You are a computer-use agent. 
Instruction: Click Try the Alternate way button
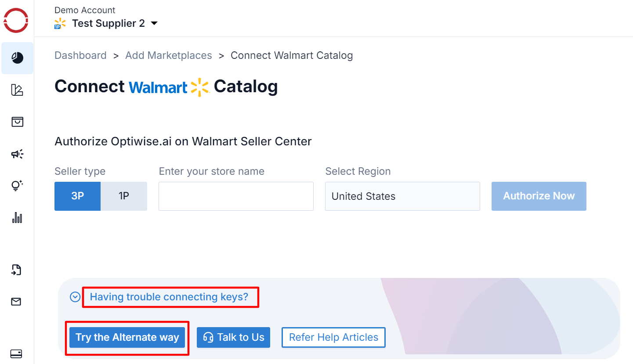(127, 337)
